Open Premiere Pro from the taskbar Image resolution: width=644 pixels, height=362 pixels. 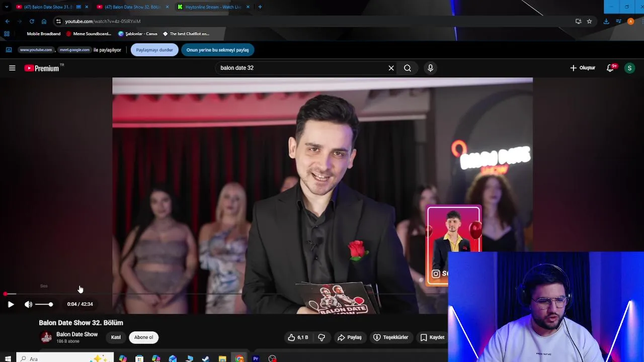click(x=256, y=358)
